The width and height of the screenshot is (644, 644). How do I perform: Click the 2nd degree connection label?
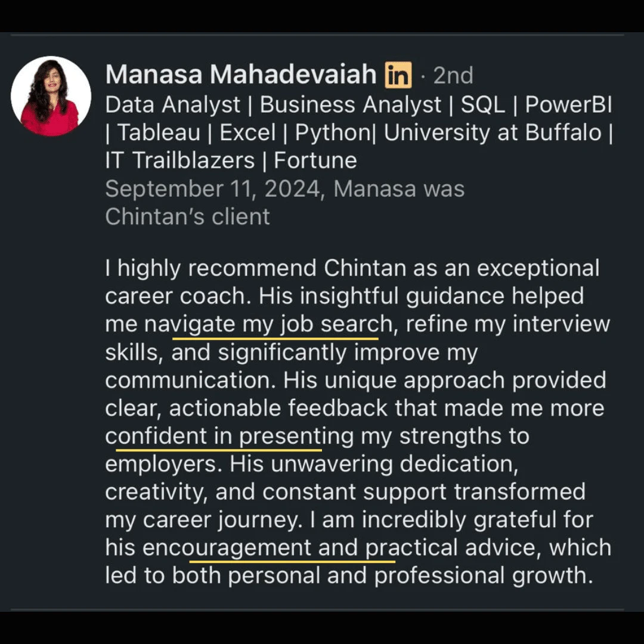pyautogui.click(x=453, y=76)
